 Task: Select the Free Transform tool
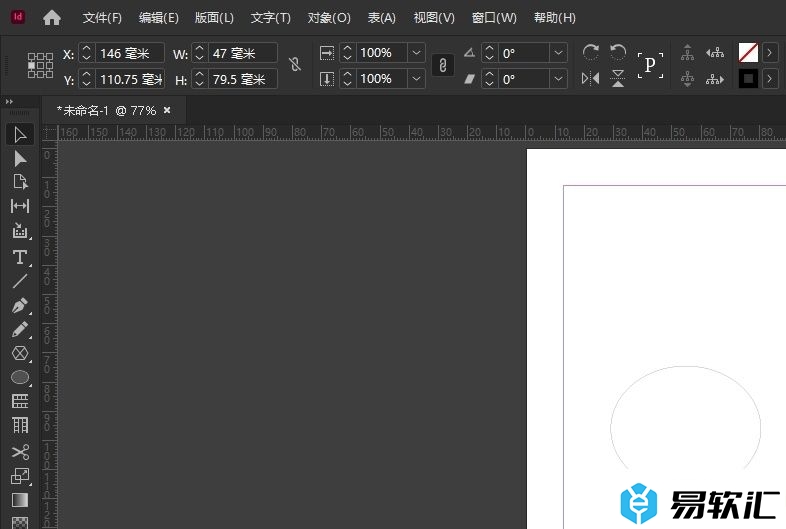(20, 476)
